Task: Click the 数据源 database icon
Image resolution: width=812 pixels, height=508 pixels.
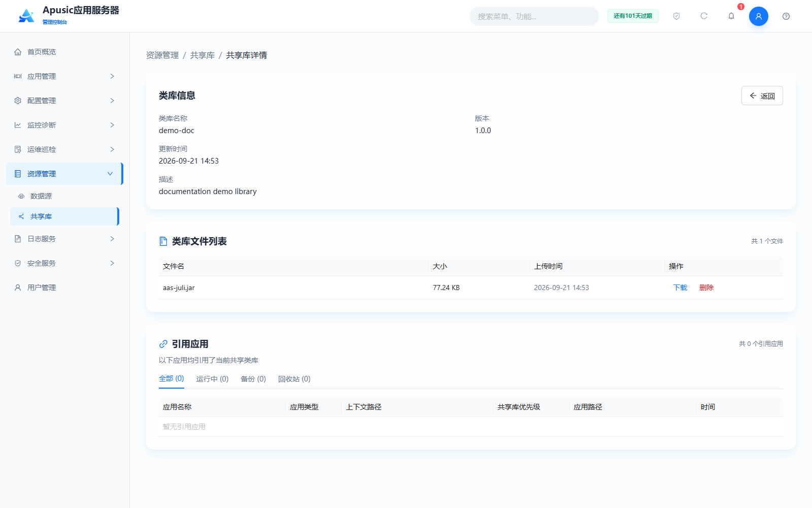Action: coord(21,196)
